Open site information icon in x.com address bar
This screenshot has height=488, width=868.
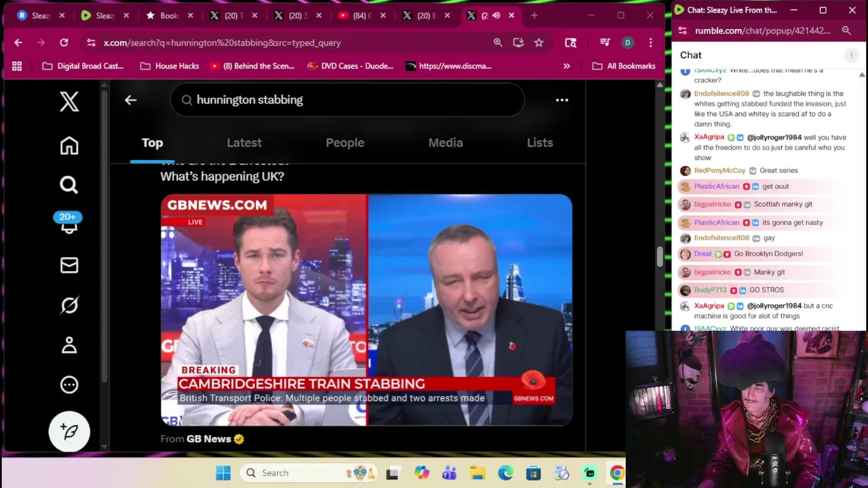(x=91, y=43)
